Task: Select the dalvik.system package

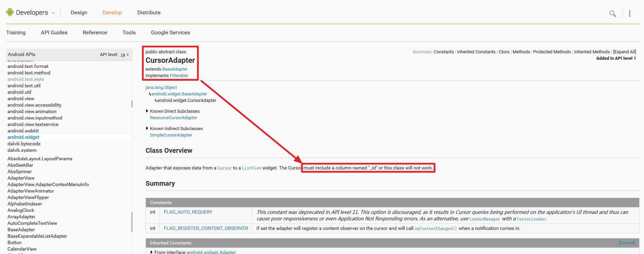Action: click(x=22, y=150)
